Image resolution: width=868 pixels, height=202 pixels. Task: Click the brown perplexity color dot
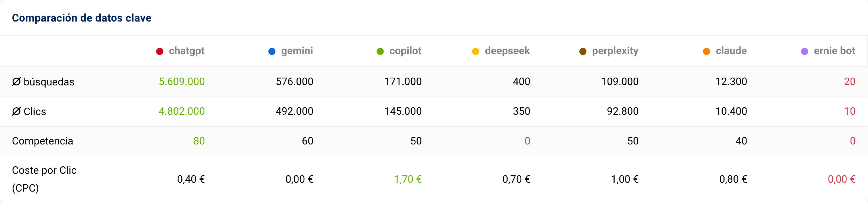583,51
